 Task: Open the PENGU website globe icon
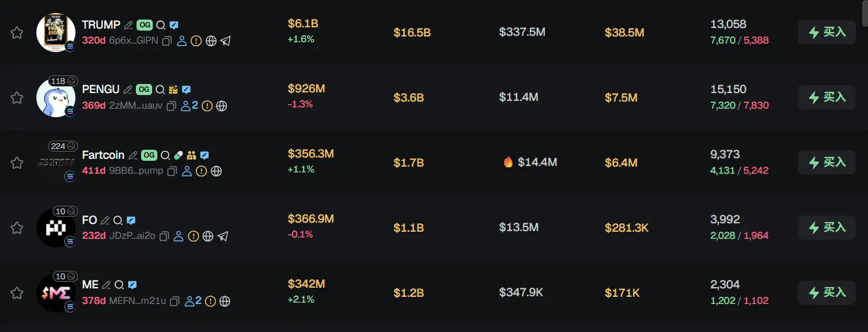tap(222, 106)
